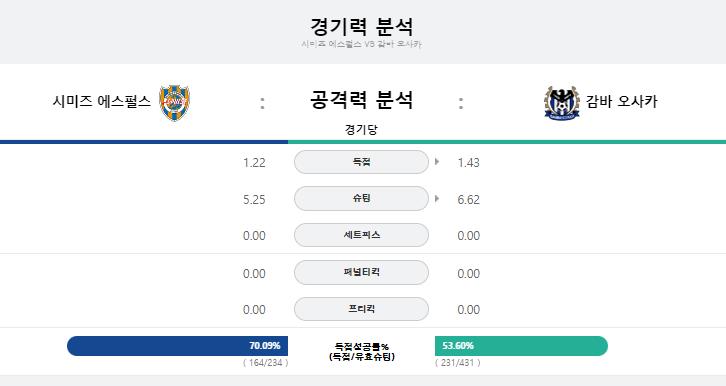Click the Shimizu S-Pulse team crest
This screenshot has height=386, width=726.
tap(174, 103)
